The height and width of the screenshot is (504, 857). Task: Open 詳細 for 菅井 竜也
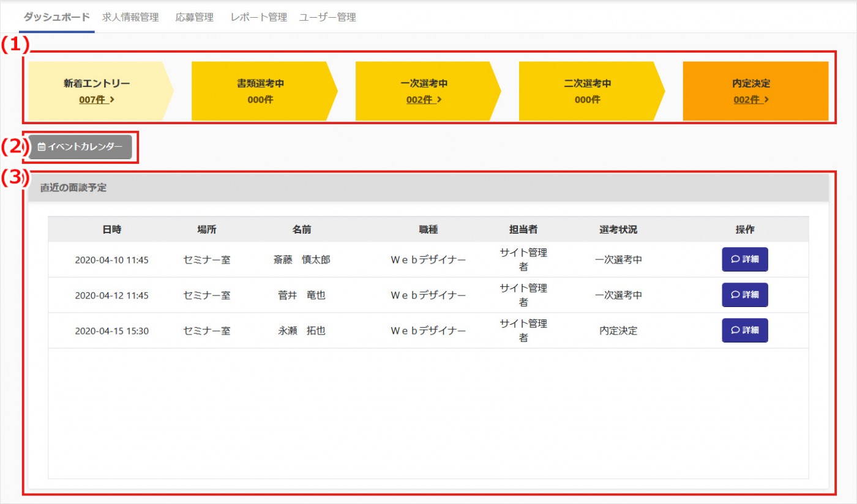(x=745, y=295)
